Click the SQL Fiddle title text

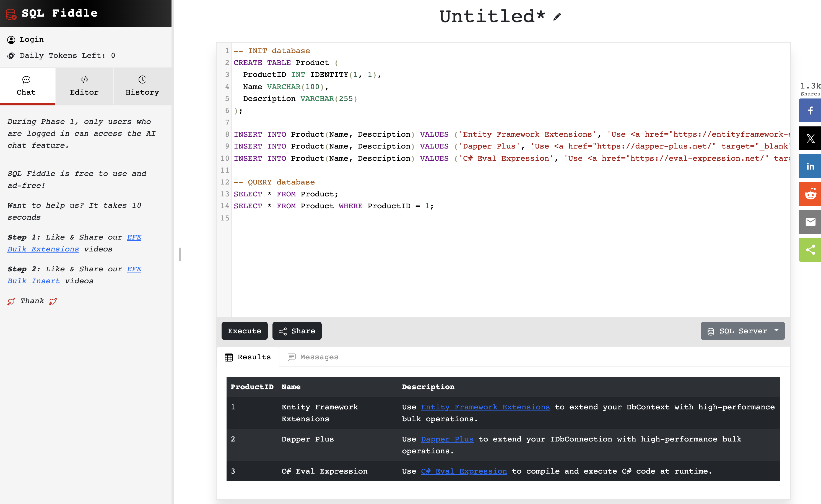click(60, 13)
